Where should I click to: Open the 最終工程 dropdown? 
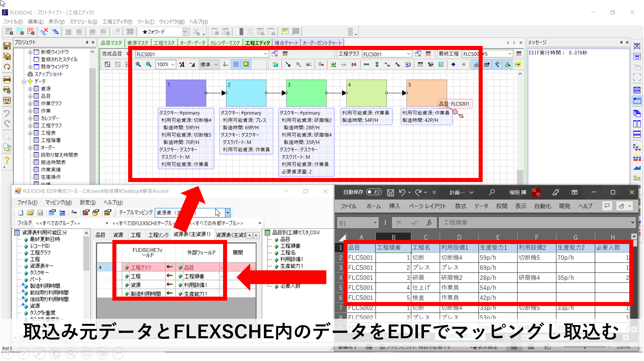pos(509,54)
